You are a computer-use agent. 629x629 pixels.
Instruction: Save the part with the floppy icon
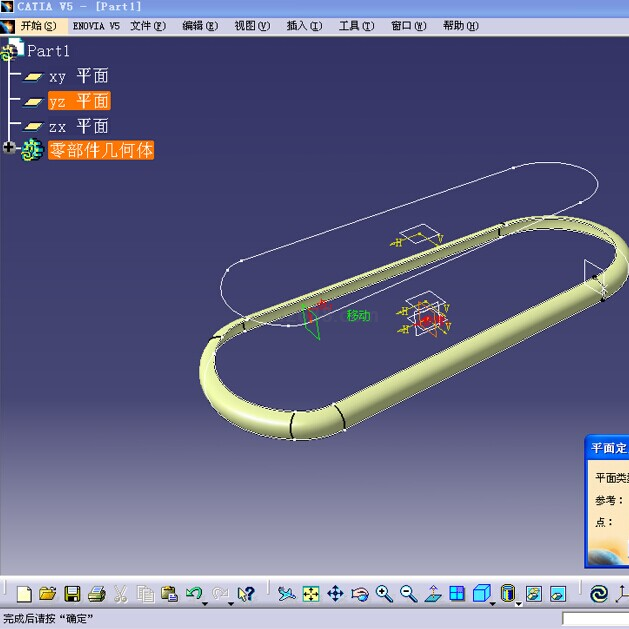(72, 594)
